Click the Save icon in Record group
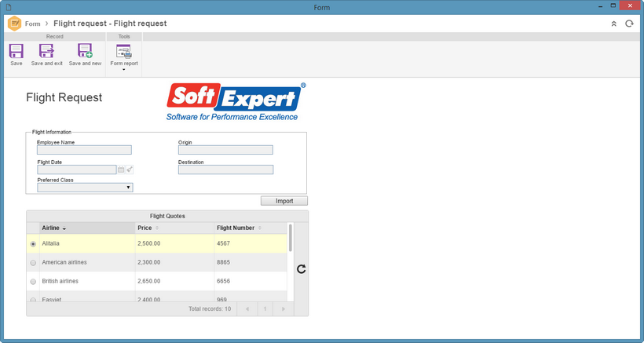 pos(16,51)
